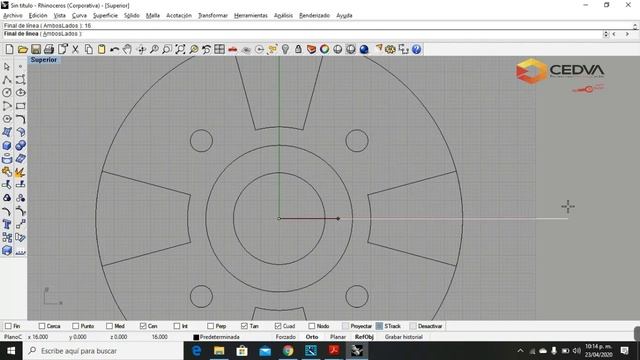Enable the Nodo object snap checkbox
Image resolution: width=640 pixels, height=360 pixels.
[x=312, y=326]
